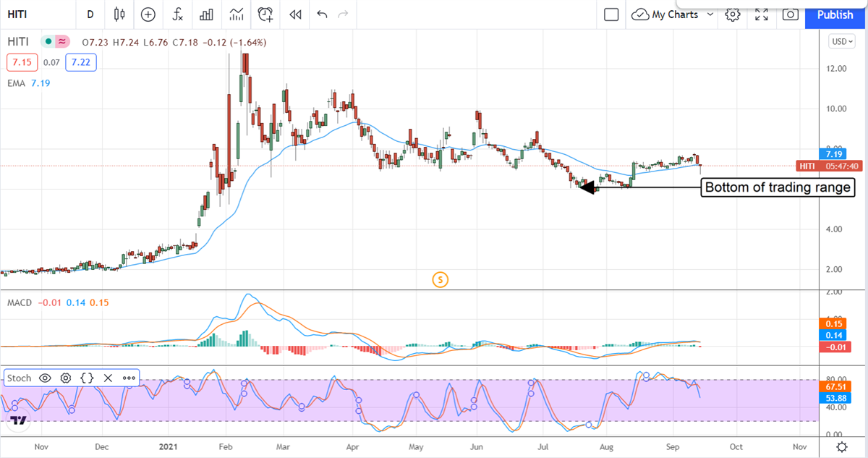Open the candlestick chart style selector
868x458 pixels.
pos(119,14)
